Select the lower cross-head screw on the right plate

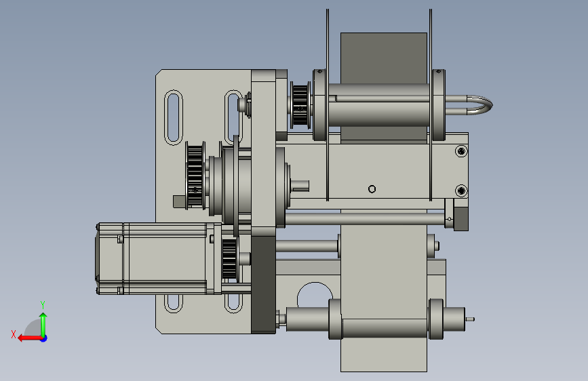pos(461,191)
